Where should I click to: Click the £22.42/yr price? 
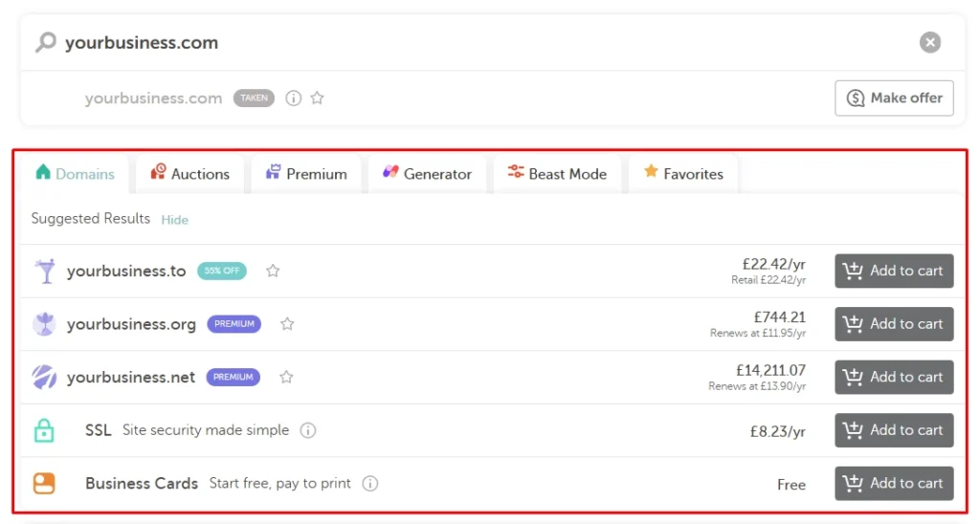pyautogui.click(x=773, y=264)
